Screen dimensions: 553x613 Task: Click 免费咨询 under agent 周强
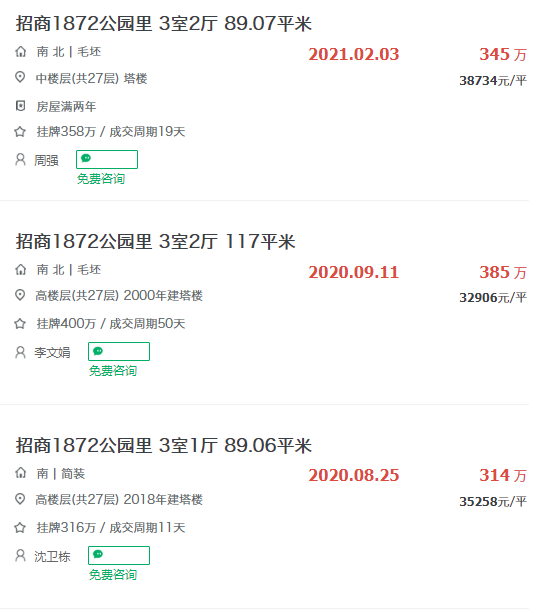coord(101,179)
